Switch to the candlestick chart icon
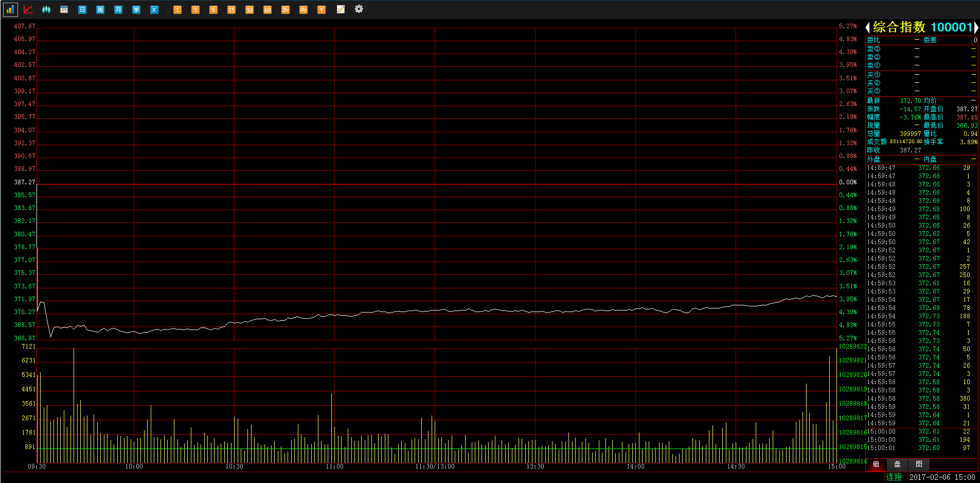Screen dimensions: 980x483 point(46,9)
